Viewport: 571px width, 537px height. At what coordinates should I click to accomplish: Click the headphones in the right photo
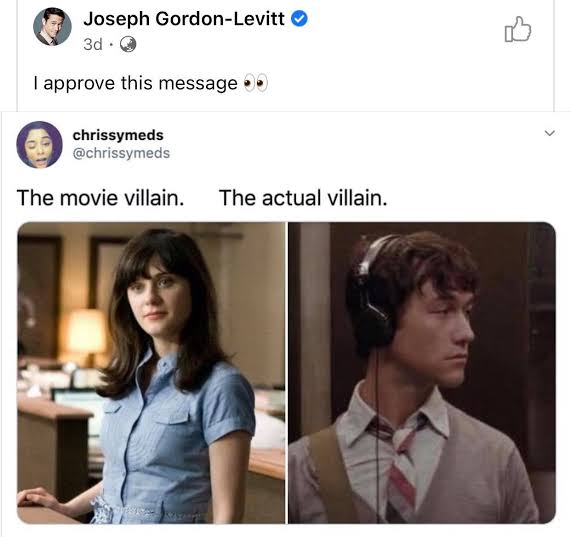[x=373, y=295]
